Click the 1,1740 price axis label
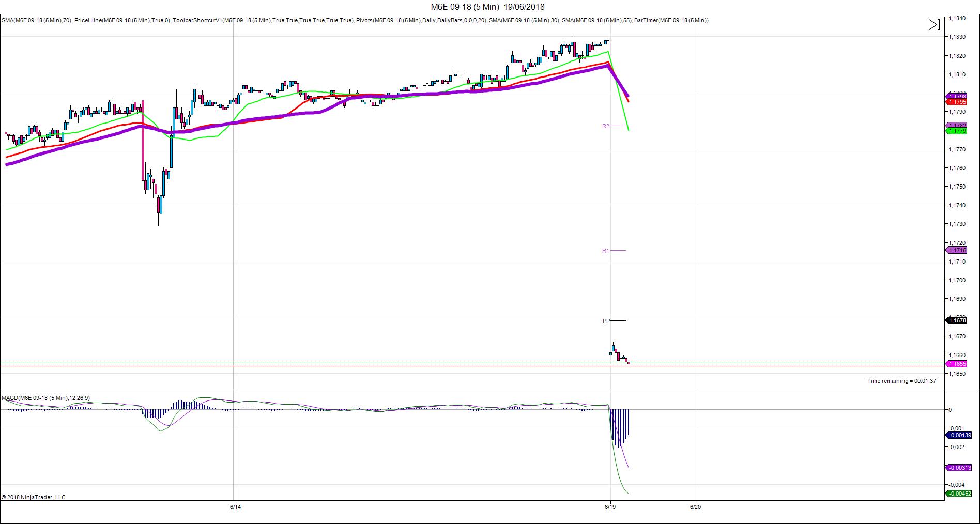The width and height of the screenshot is (980, 524). click(x=957, y=205)
